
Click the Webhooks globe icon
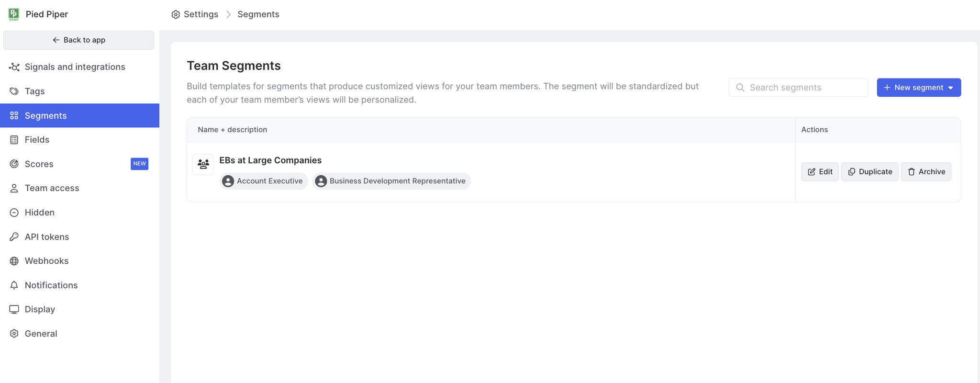tap(14, 261)
